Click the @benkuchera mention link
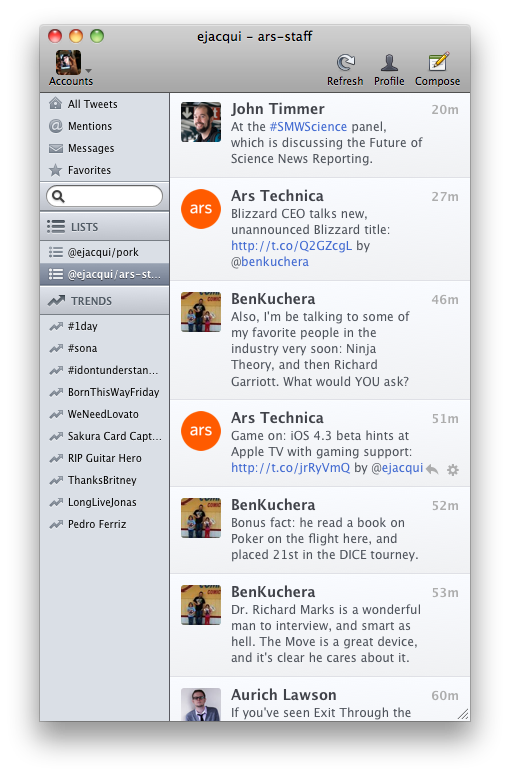 [270, 262]
